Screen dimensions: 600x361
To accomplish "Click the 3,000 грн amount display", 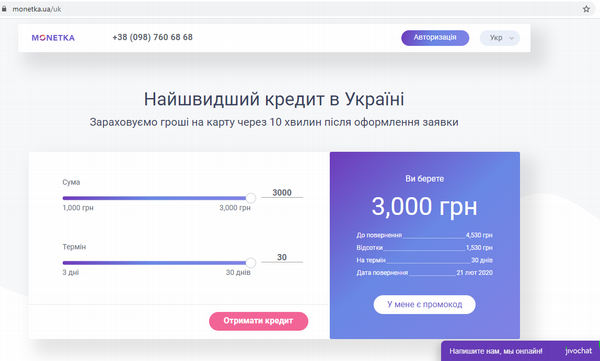I will click(424, 207).
